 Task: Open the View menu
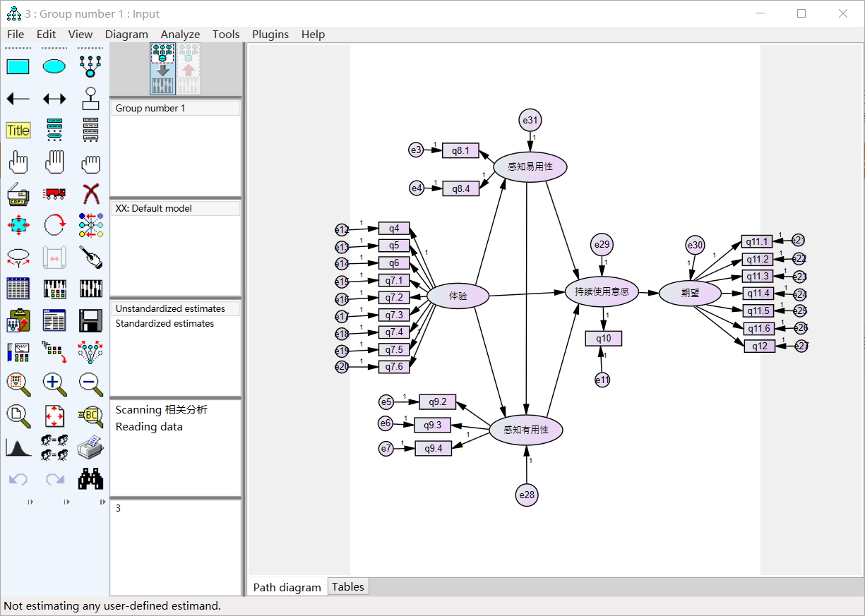(x=80, y=34)
